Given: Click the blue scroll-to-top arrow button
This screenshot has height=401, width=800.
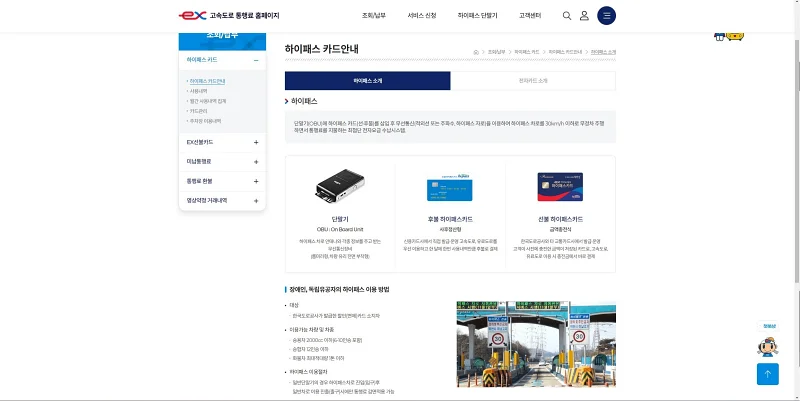Looking at the screenshot, I should (x=767, y=374).
